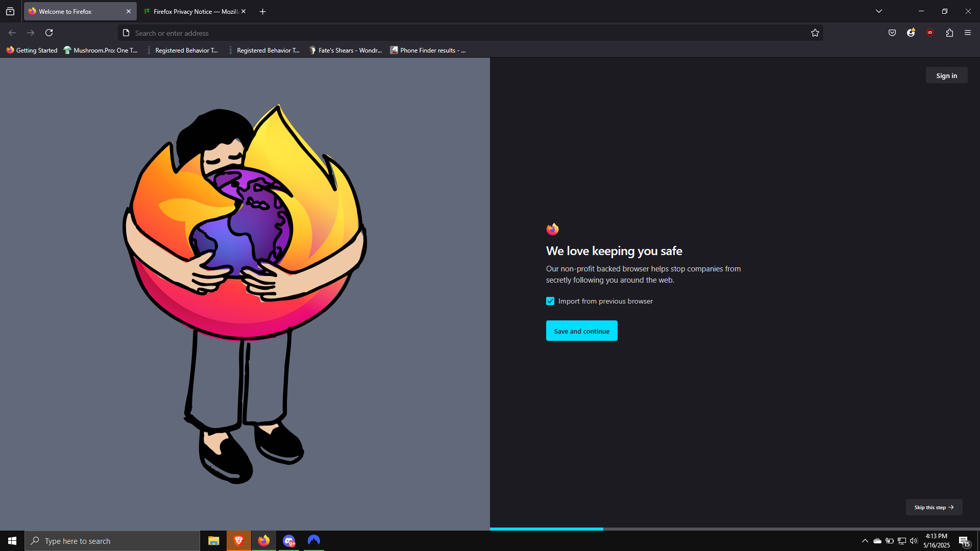The height and width of the screenshot is (551, 980).
Task: Click the volume speaker tray icon
Action: [914, 541]
